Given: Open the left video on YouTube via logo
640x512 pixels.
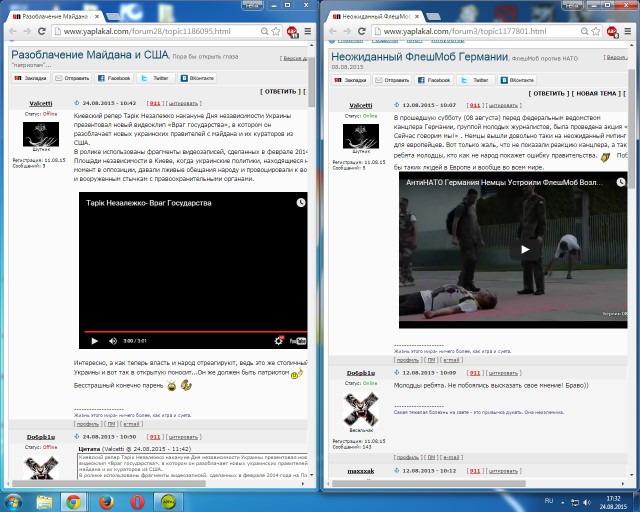Looking at the screenshot, I should (x=298, y=341).
